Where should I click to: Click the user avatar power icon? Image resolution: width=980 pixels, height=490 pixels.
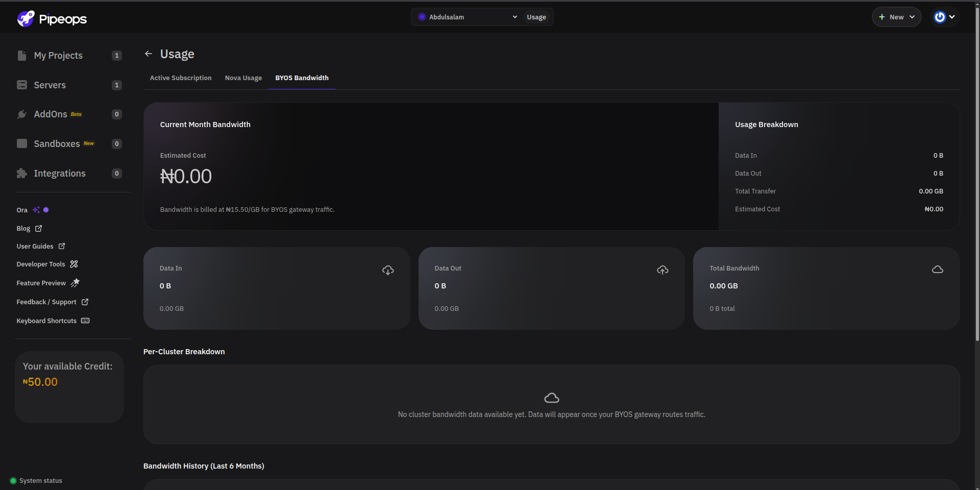click(940, 17)
